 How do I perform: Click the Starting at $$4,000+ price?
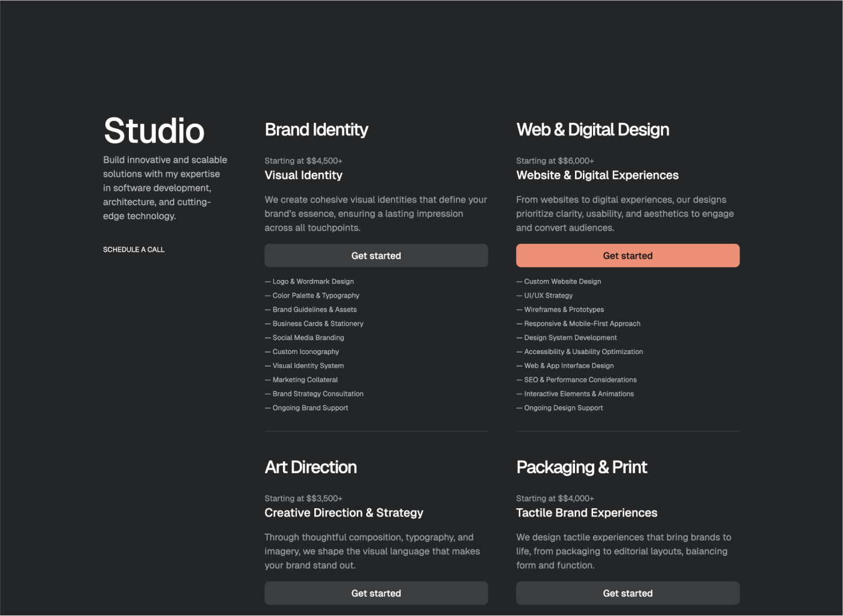coord(555,499)
